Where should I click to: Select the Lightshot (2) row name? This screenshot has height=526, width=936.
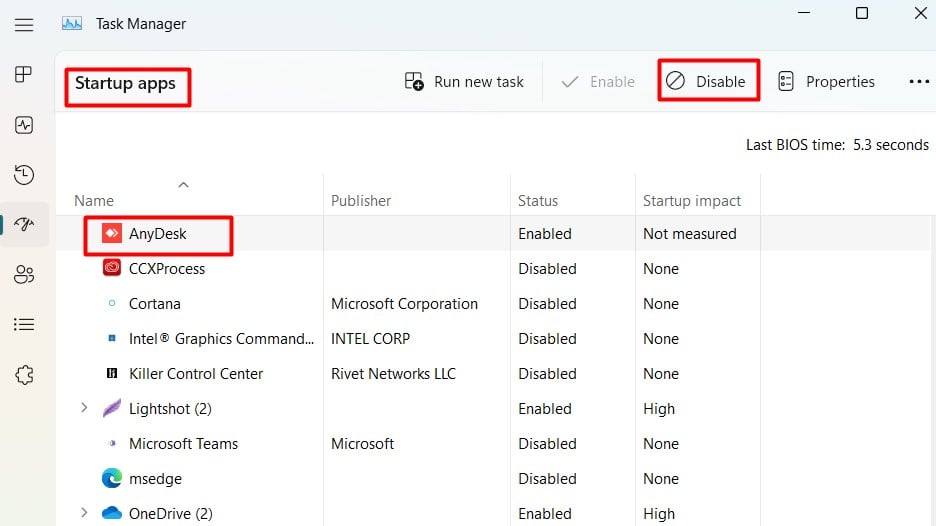pos(170,409)
